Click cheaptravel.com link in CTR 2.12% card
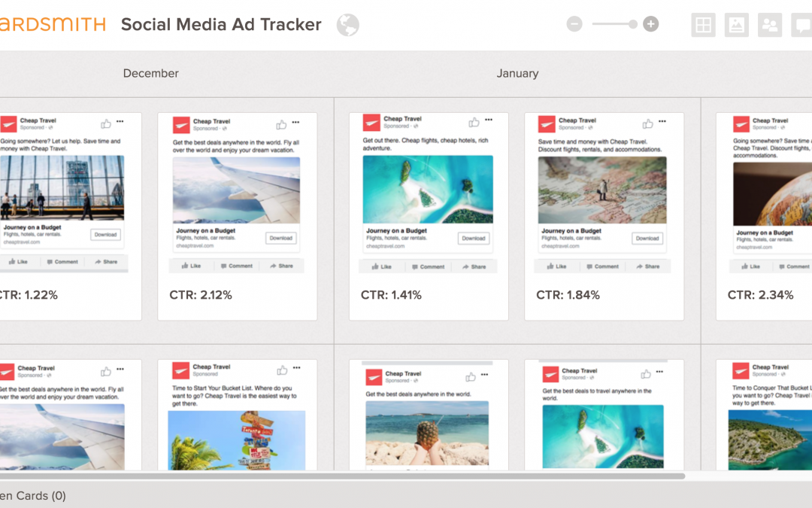812x508 pixels. click(x=195, y=245)
